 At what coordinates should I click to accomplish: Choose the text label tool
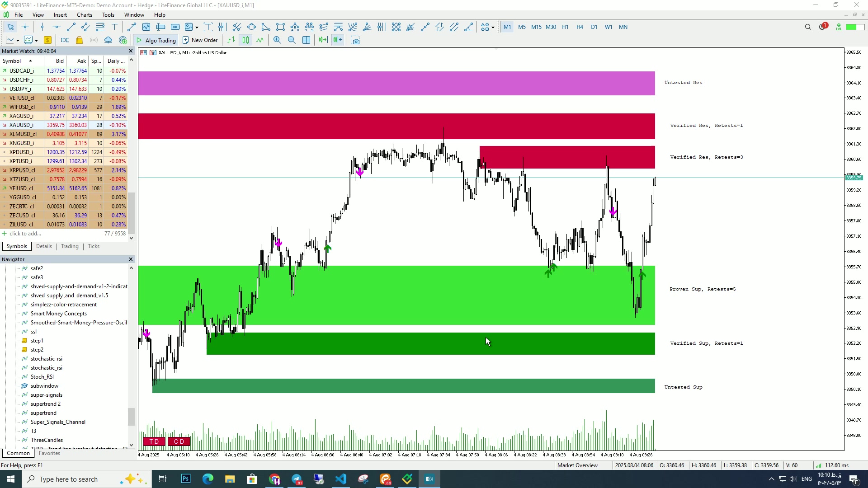tap(114, 27)
